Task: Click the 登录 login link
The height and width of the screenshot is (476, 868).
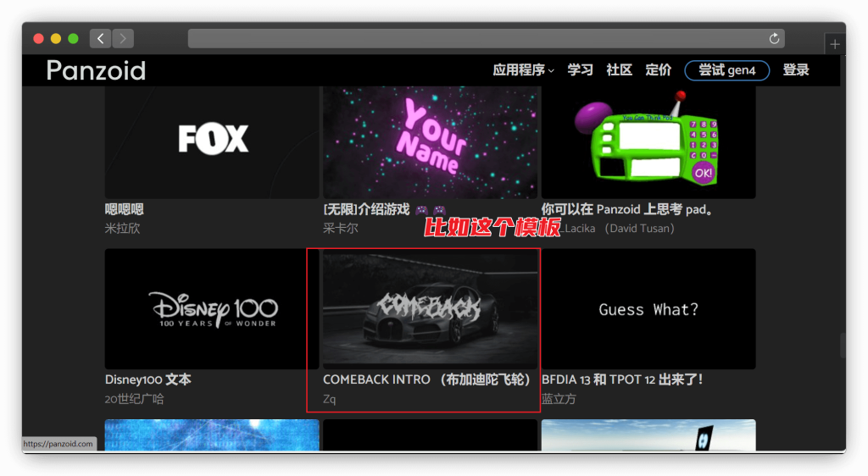Action: point(795,70)
